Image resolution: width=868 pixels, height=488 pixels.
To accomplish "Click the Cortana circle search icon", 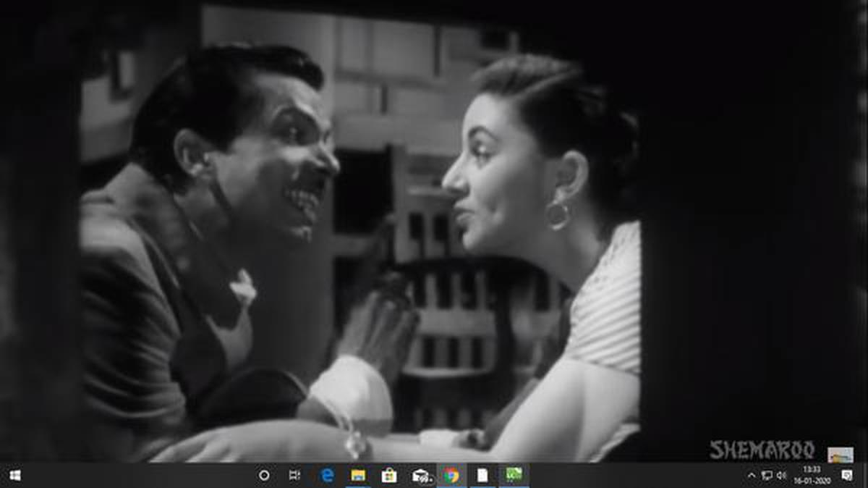I will click(264, 476).
